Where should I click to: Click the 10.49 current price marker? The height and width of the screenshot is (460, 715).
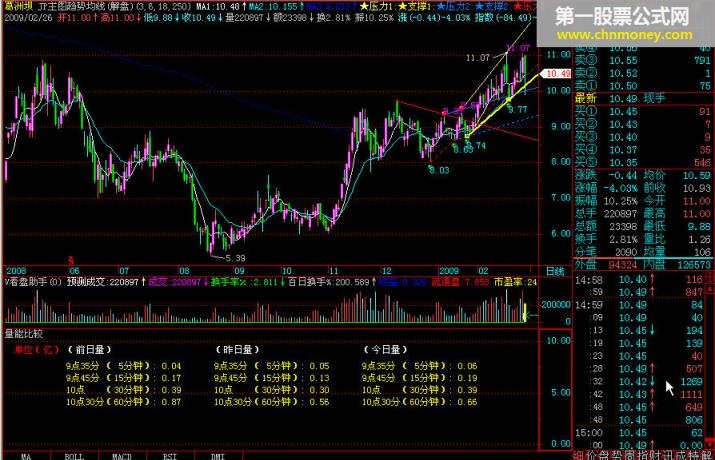tap(557, 73)
